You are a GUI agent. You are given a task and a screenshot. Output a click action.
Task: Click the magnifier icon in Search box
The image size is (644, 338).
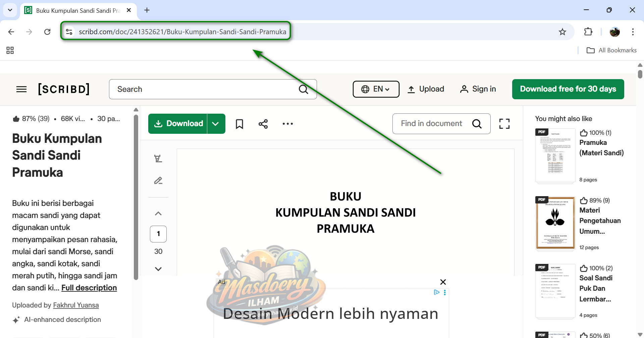[x=303, y=89]
